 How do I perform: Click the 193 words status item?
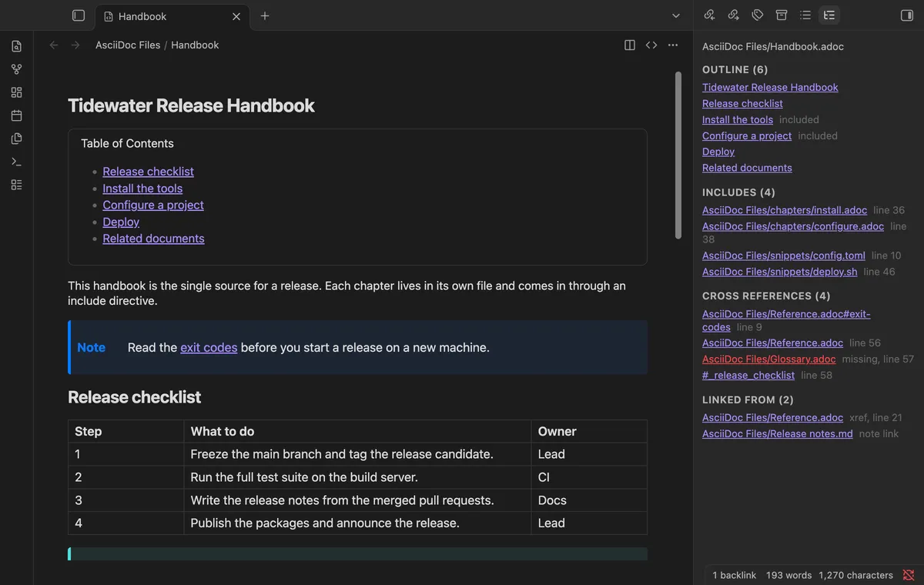[788, 575]
